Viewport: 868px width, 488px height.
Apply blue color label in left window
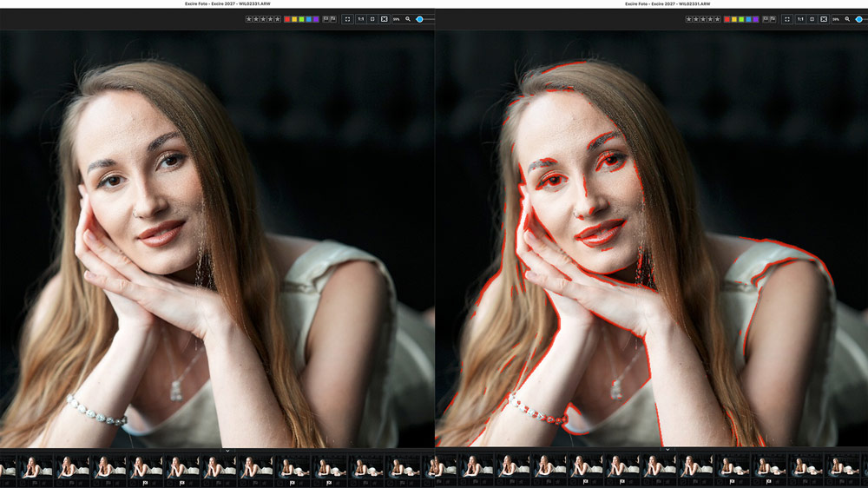[x=309, y=19]
